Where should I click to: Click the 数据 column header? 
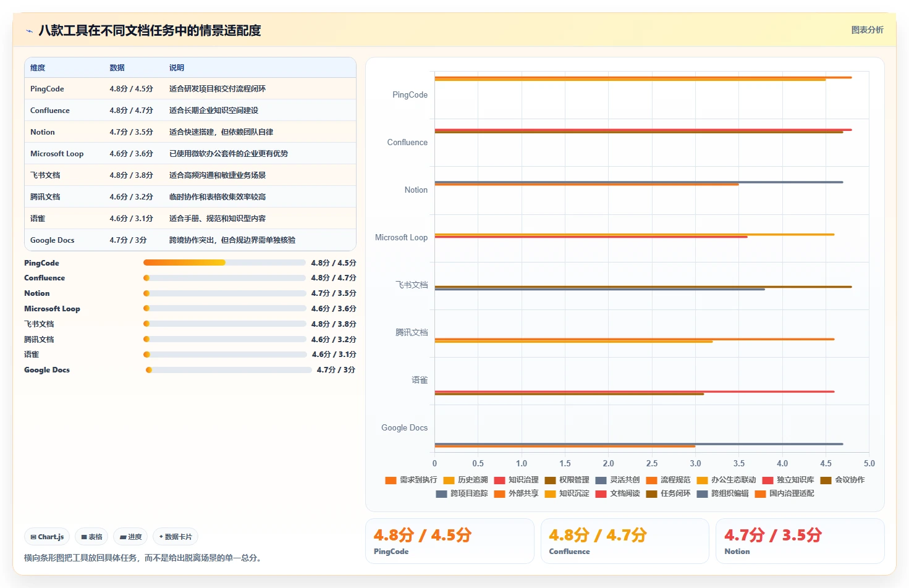117,68
